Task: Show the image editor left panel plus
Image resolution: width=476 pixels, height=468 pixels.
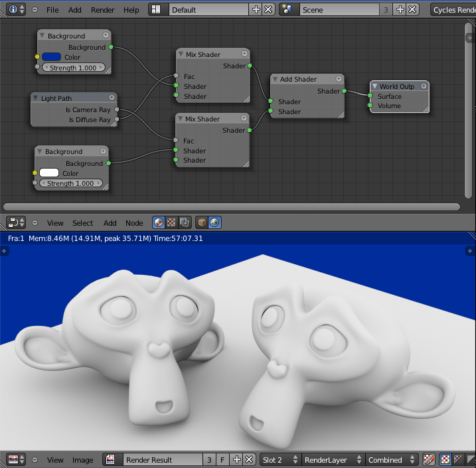Action: pos(4,251)
